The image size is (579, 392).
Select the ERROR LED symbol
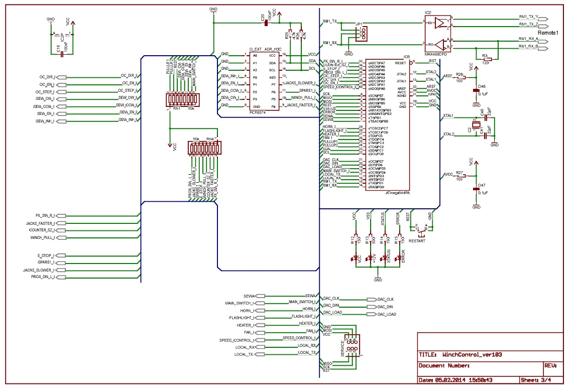(399, 258)
